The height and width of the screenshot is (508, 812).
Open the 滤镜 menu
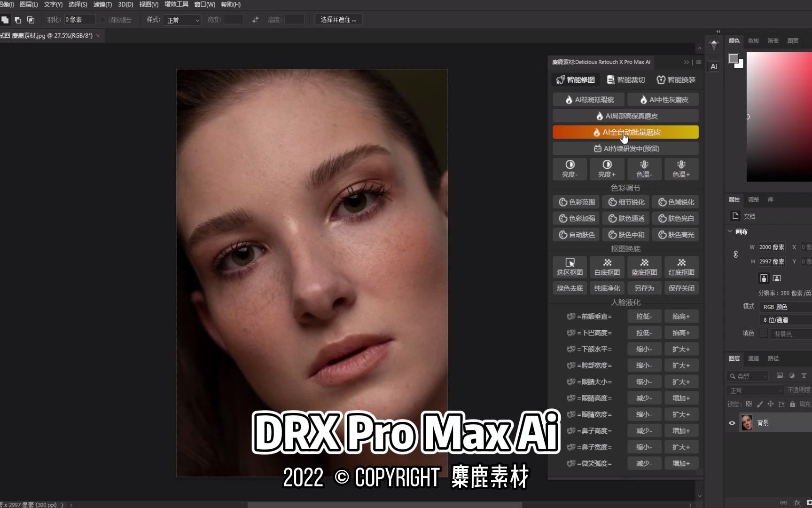point(102,4)
